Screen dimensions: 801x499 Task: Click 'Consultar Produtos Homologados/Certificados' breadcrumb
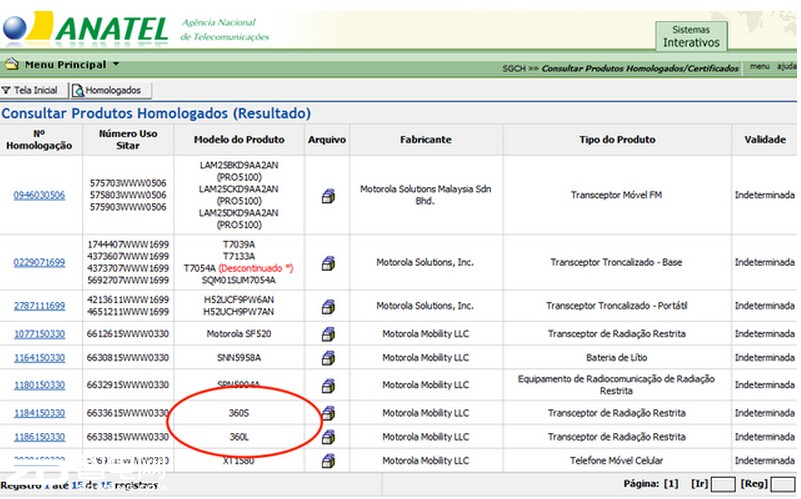click(640, 68)
